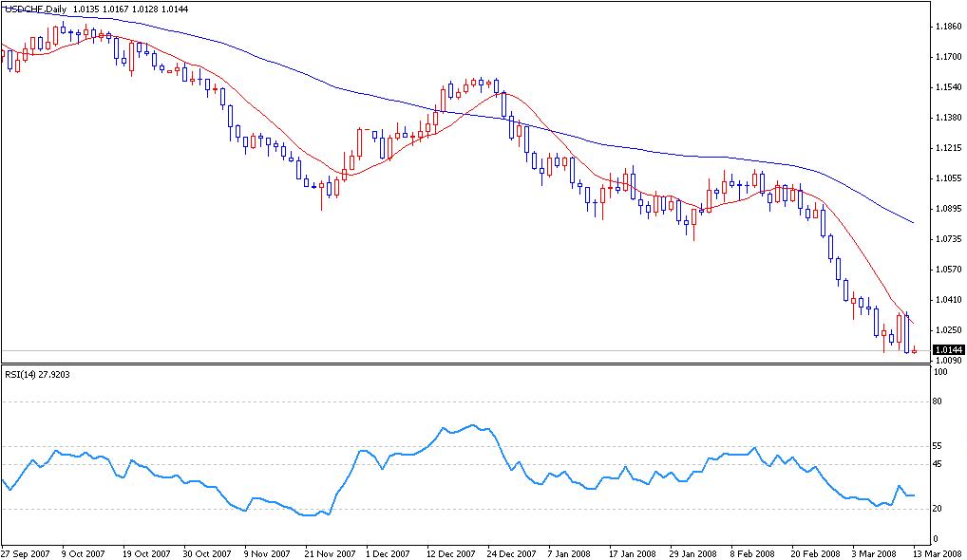Viewport: 967px width, 560px height.
Task: Click the 8 Feb 2008 date label
Action: pos(752,554)
